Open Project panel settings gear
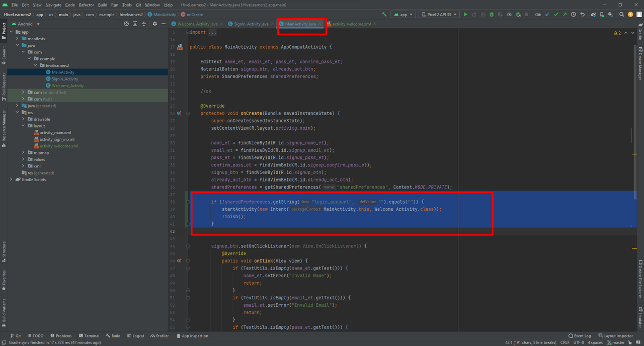The width and height of the screenshot is (644, 346). [x=155, y=24]
